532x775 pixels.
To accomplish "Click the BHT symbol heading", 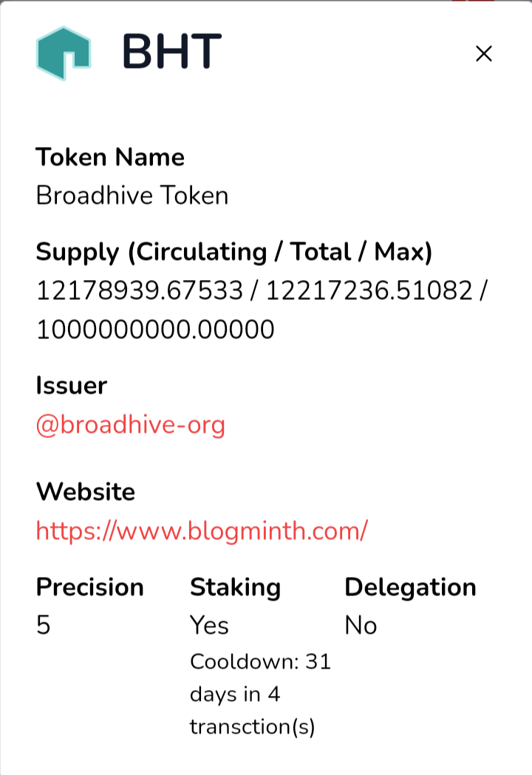I will coord(171,52).
